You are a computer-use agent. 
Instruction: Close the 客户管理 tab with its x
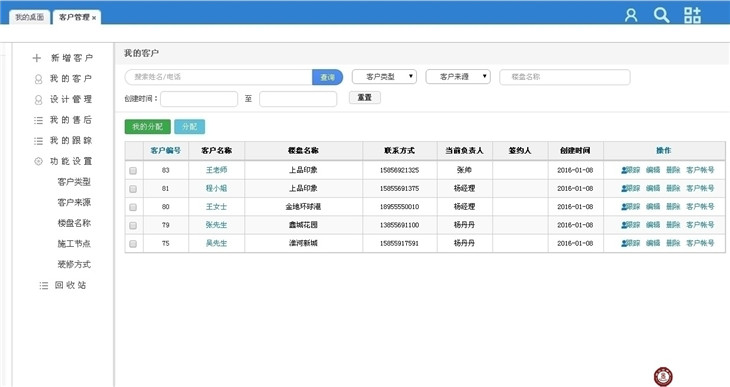coord(94,18)
